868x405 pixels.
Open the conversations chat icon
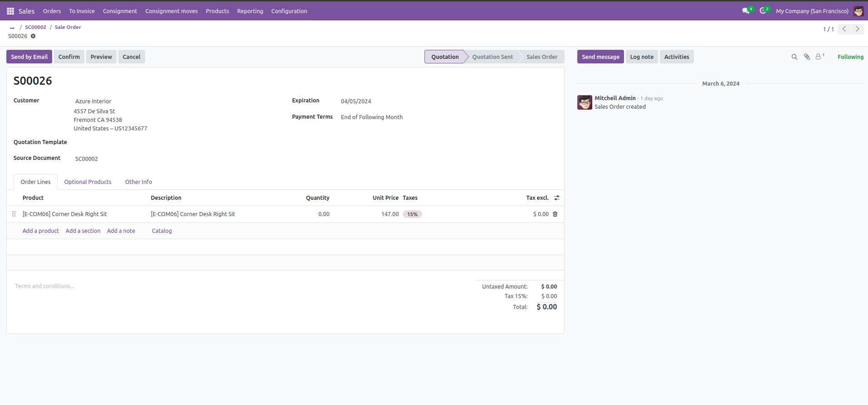click(746, 11)
